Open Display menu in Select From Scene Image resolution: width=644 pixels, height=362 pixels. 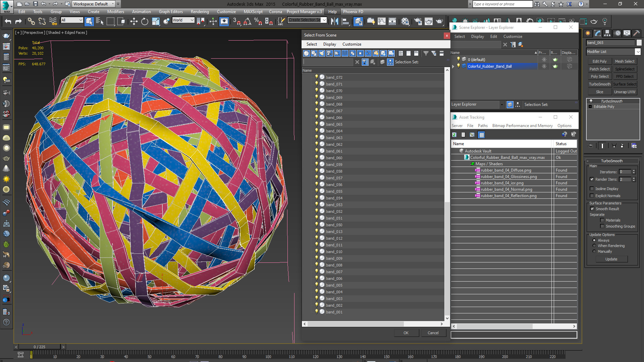point(329,44)
